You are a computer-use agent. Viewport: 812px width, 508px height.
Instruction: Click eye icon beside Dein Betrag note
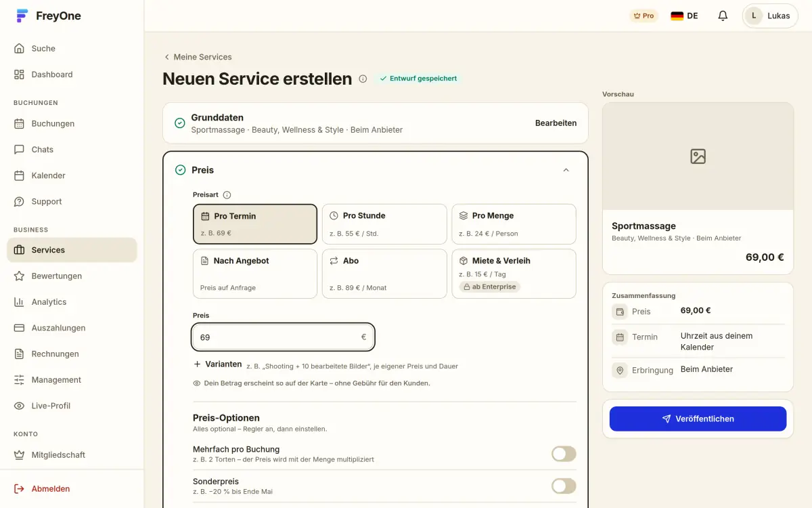(x=197, y=383)
